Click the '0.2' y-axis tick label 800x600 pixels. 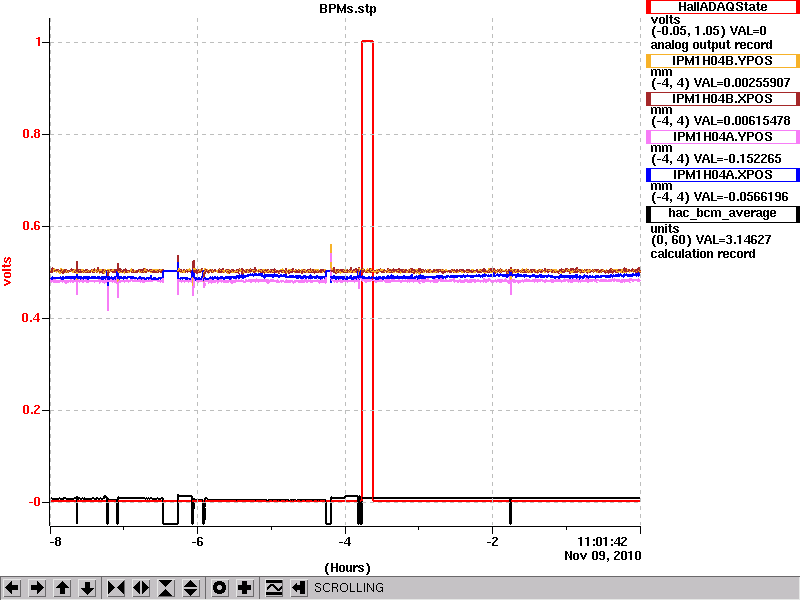[32, 410]
